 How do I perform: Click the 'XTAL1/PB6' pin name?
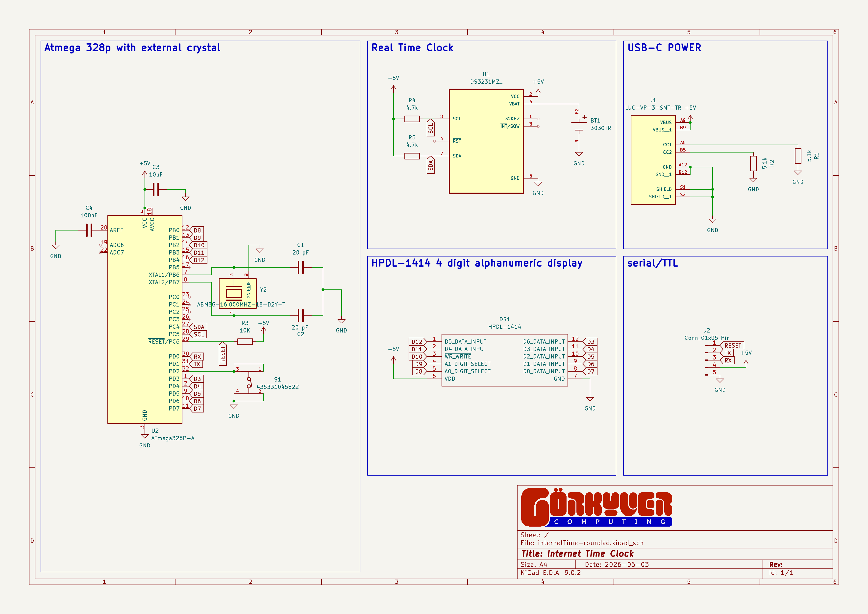(x=164, y=275)
